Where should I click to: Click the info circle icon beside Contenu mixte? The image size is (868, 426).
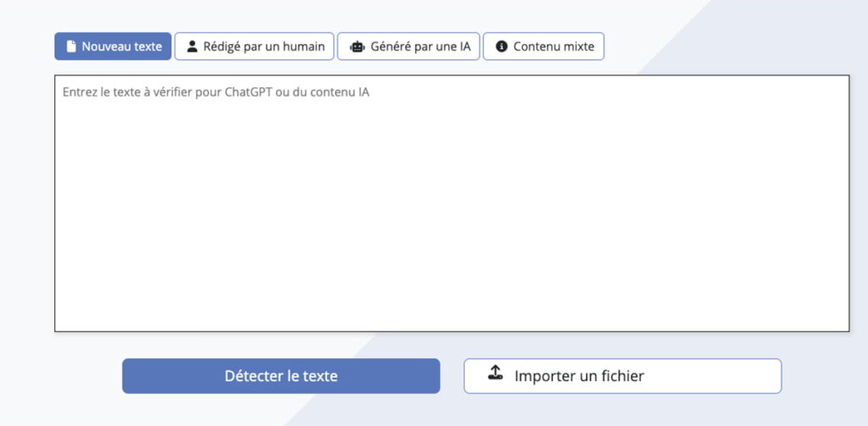click(x=502, y=47)
